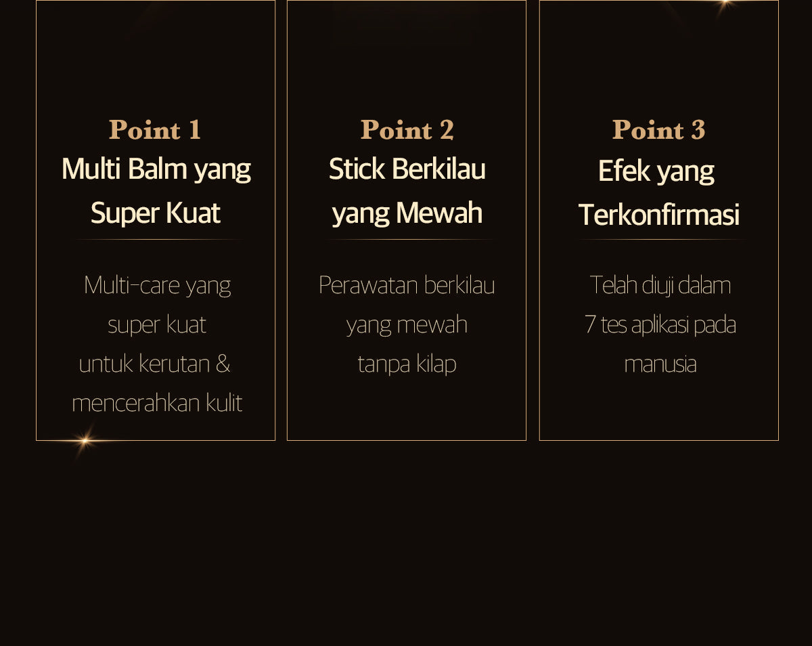Click the bold "Super Kuat" heading text
This screenshot has width=812, height=646.
[156, 213]
